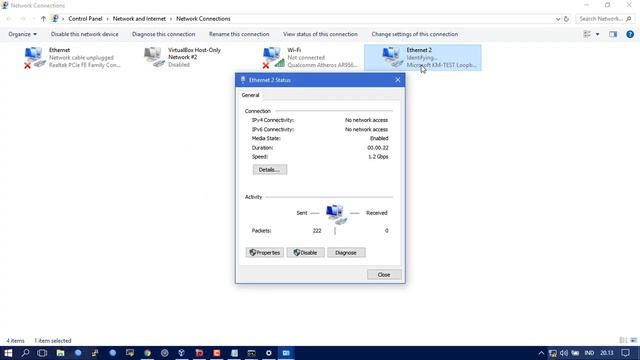The width and height of the screenshot is (640, 360).
Task: Change your view icon in the command bar
Action: 587,34
